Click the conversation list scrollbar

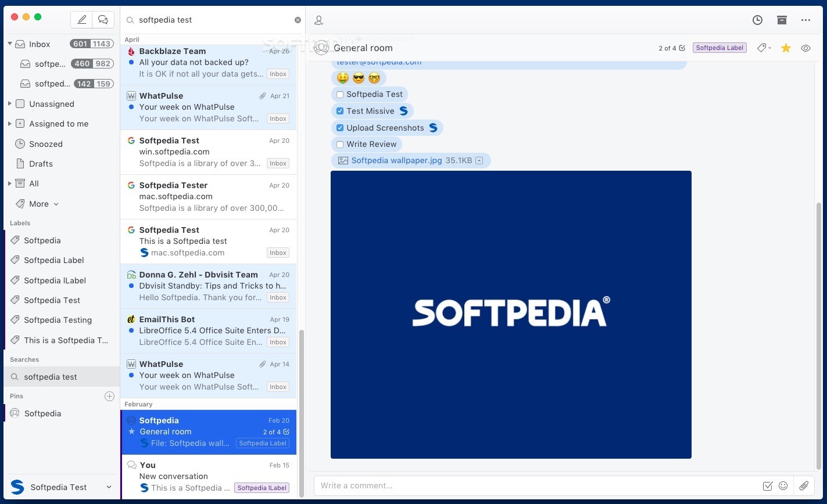301,412
